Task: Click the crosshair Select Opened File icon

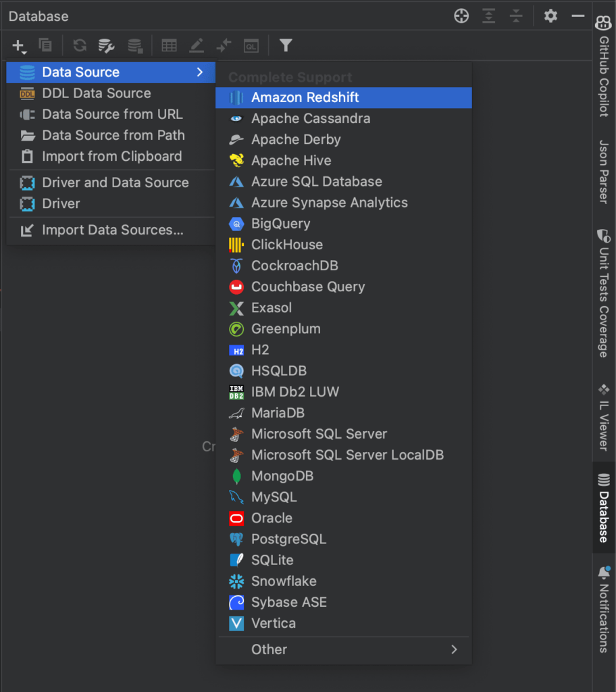Action: click(x=461, y=16)
